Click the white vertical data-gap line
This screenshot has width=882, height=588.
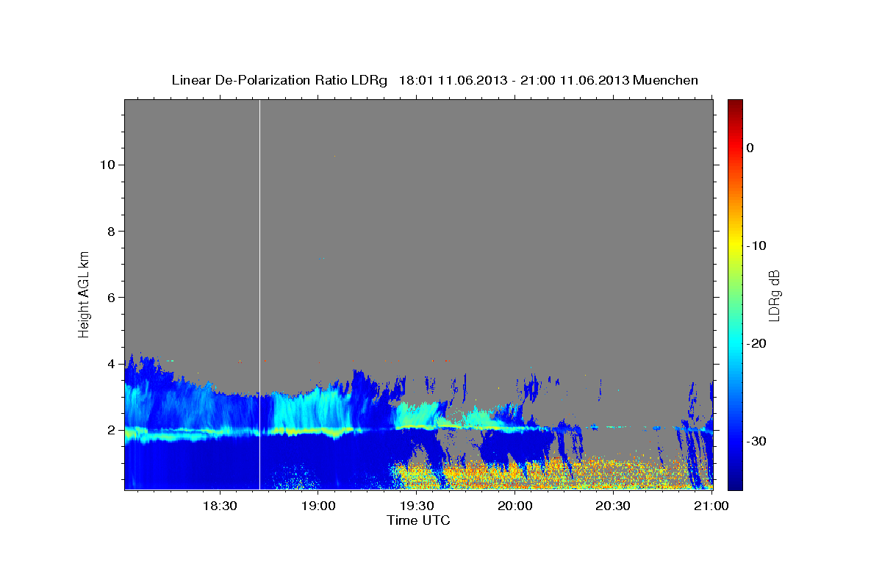pos(260,294)
